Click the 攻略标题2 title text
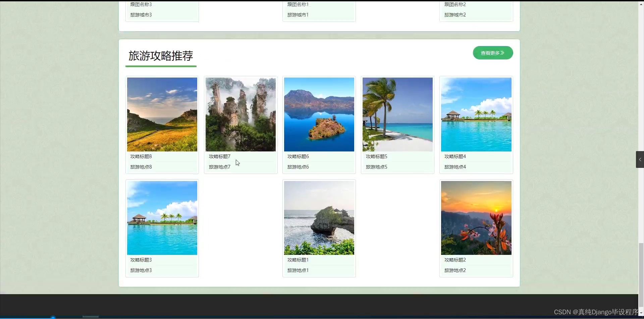644x319 pixels. (455, 260)
